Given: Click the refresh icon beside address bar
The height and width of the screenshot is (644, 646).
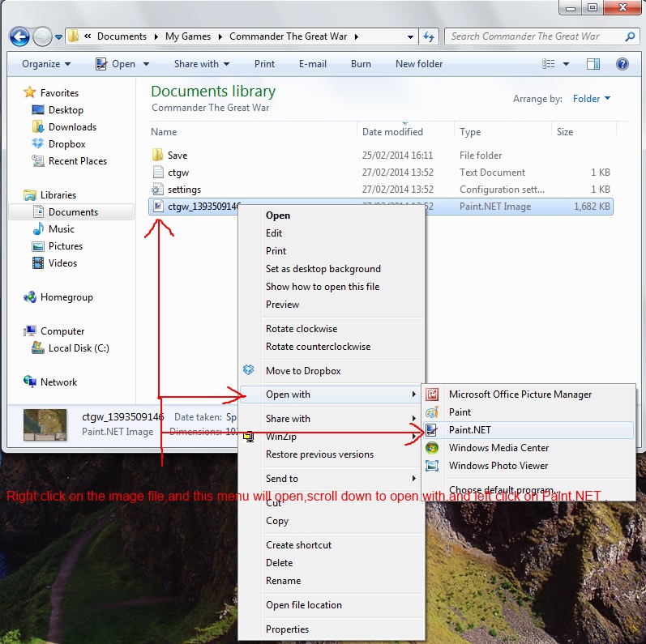Looking at the screenshot, I should 429,36.
